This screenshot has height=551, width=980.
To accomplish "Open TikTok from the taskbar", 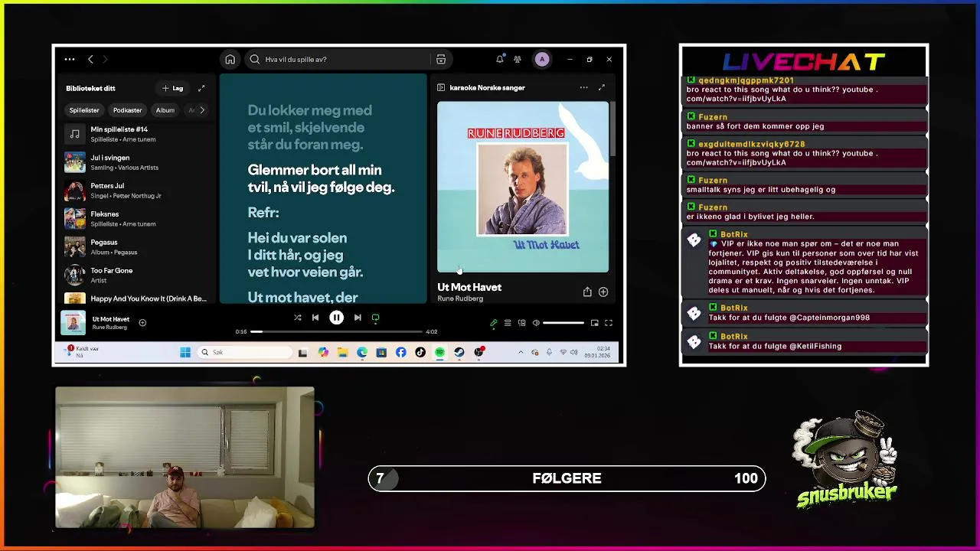I will click(x=420, y=353).
